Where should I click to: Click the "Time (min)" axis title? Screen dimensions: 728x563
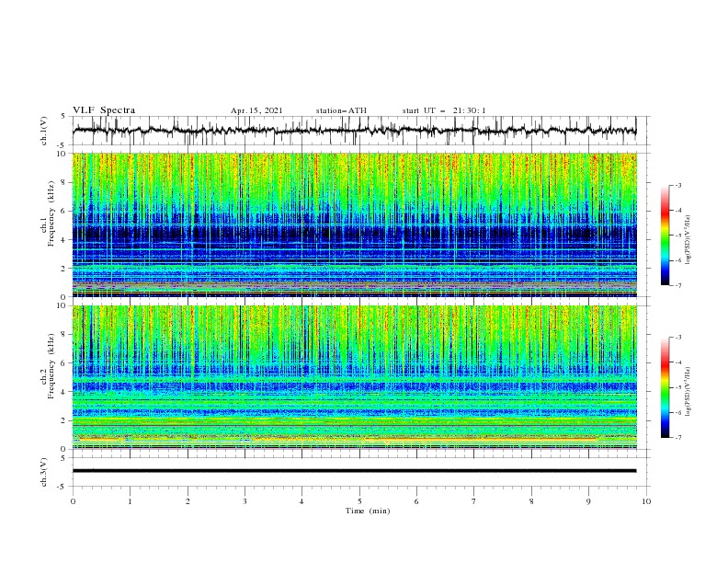(x=368, y=511)
